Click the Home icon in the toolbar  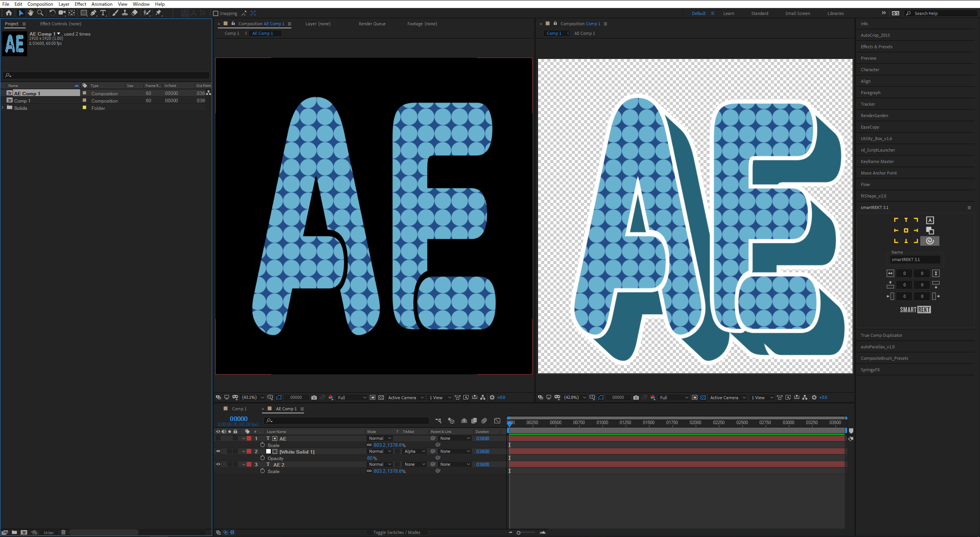coord(8,13)
